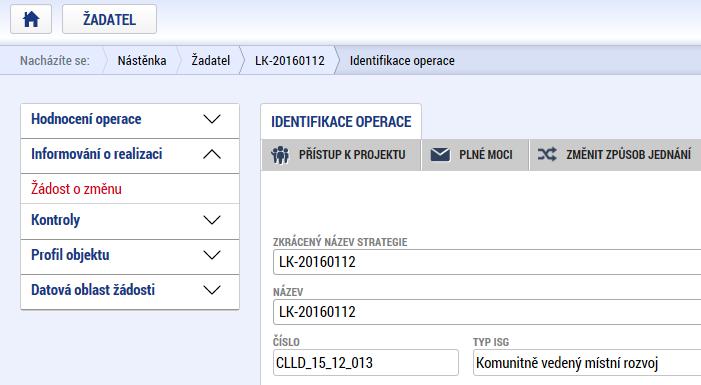Image resolution: width=701 pixels, height=385 pixels.
Task: Click the Zkrácený název strategie field
Action: pyautogui.click(x=487, y=262)
